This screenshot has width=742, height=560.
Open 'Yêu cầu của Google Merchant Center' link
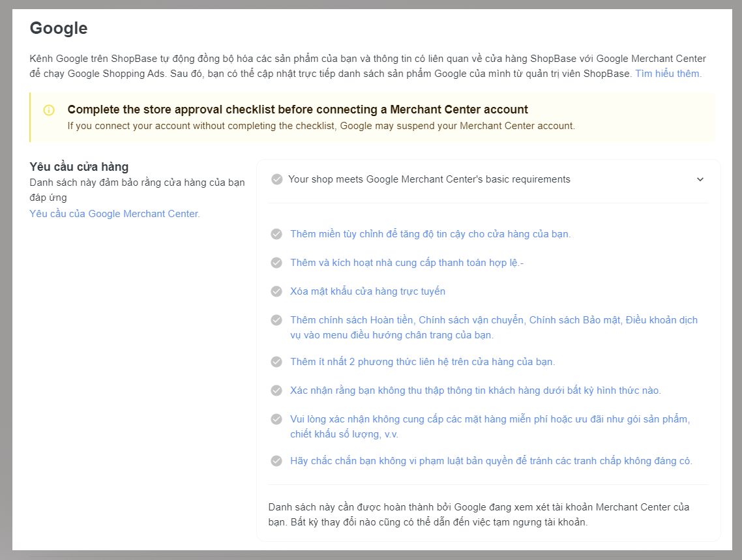pyautogui.click(x=115, y=214)
